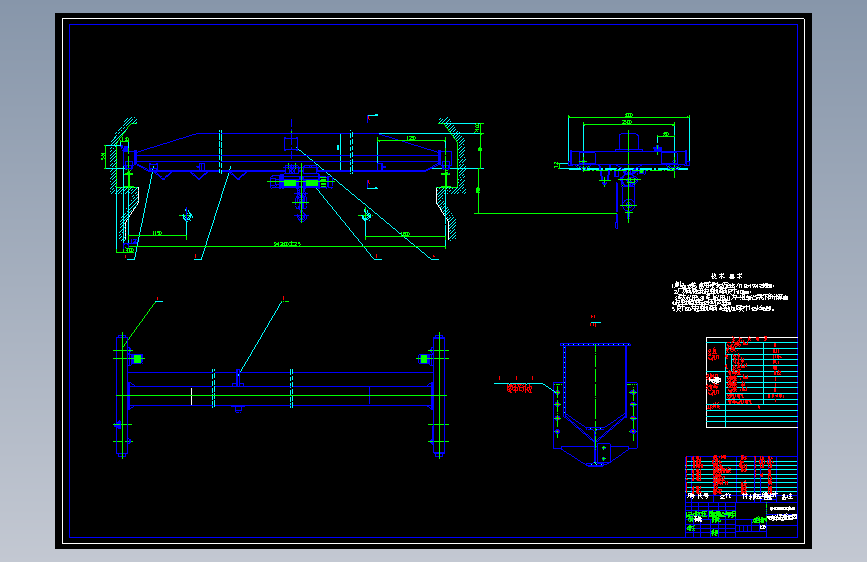Select the crane side view with trolley
This screenshot has width=867, height=562.
click(629, 170)
